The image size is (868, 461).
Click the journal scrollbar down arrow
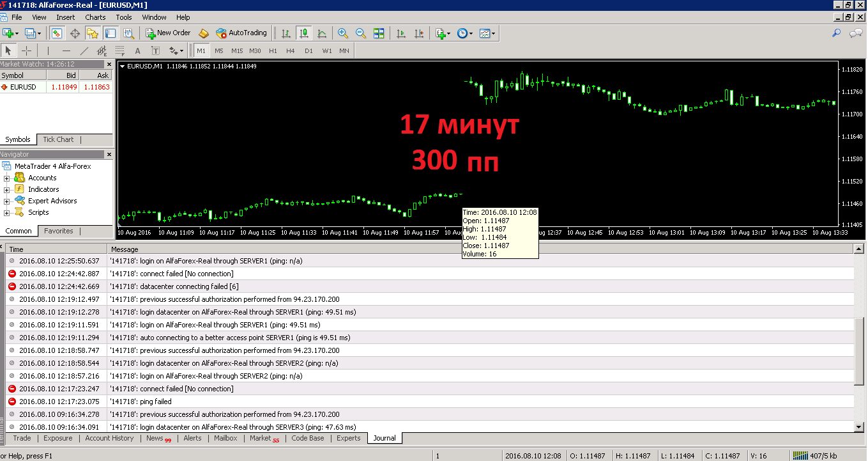[860, 426]
